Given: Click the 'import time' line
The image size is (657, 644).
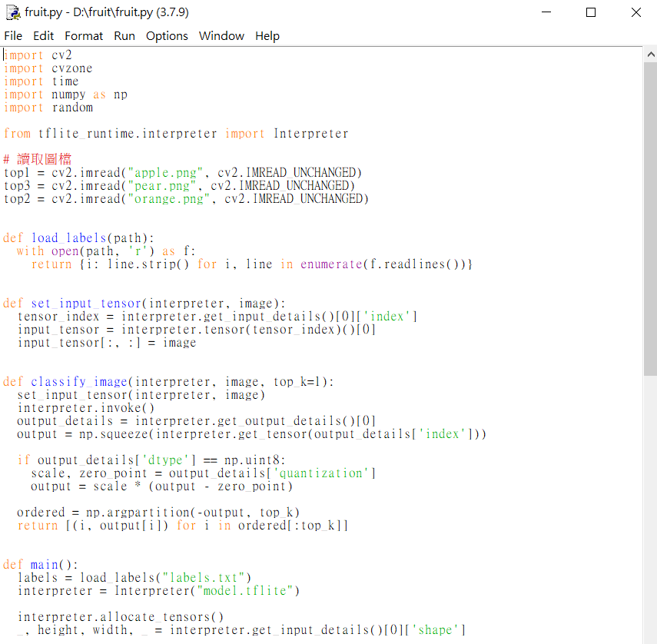Looking at the screenshot, I should [x=41, y=81].
